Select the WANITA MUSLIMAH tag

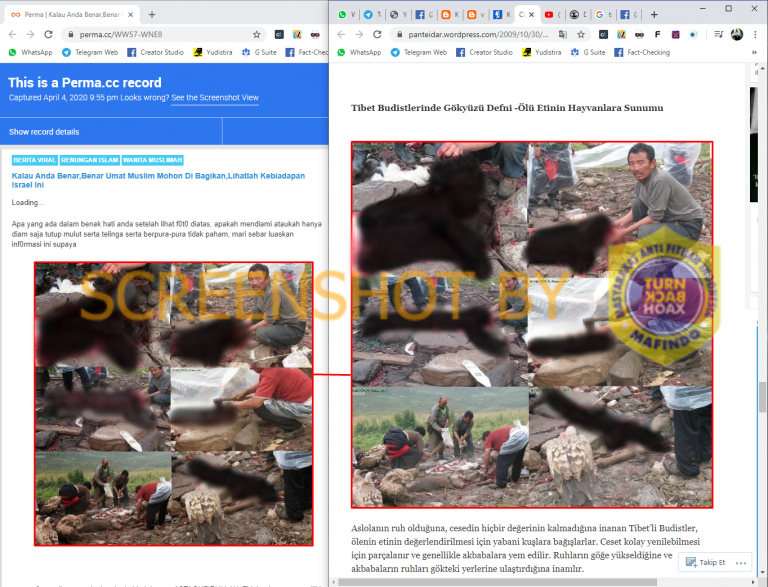point(152,160)
